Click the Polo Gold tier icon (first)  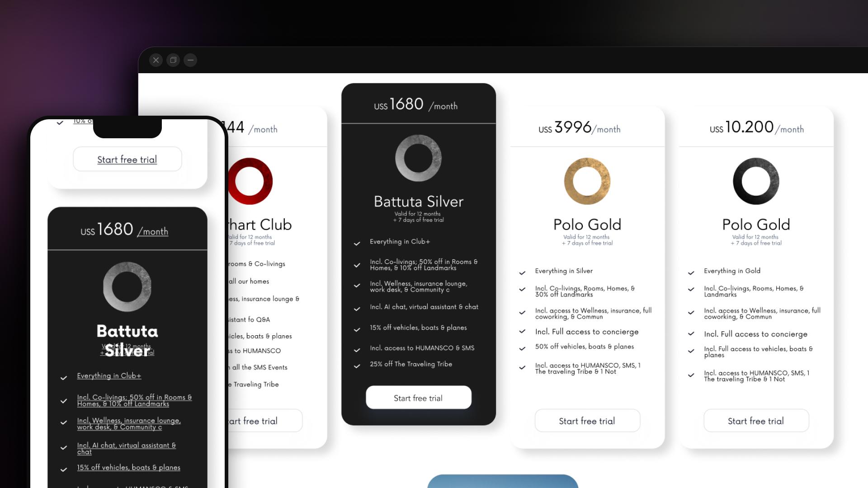click(587, 181)
